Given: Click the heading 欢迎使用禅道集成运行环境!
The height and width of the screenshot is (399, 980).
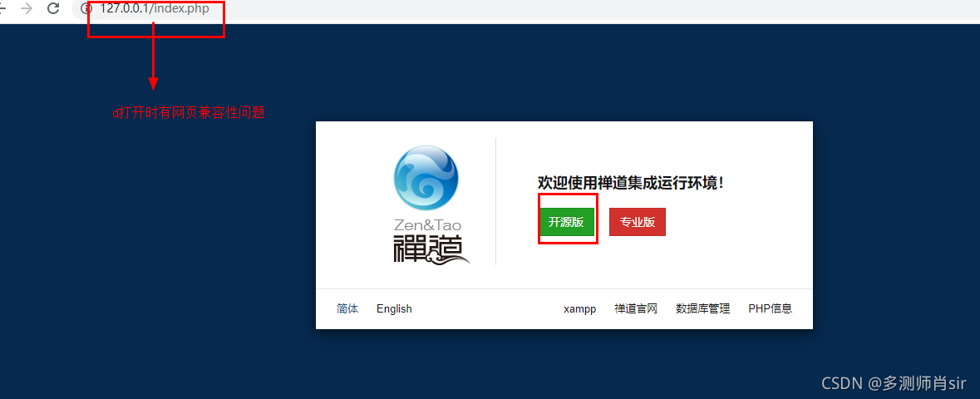Looking at the screenshot, I should tap(631, 183).
